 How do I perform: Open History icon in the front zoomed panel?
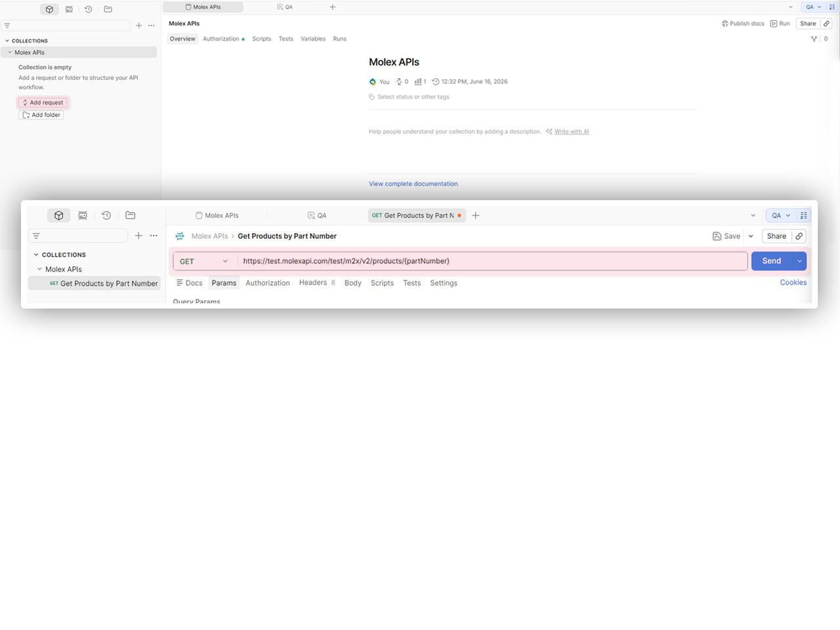(x=106, y=215)
